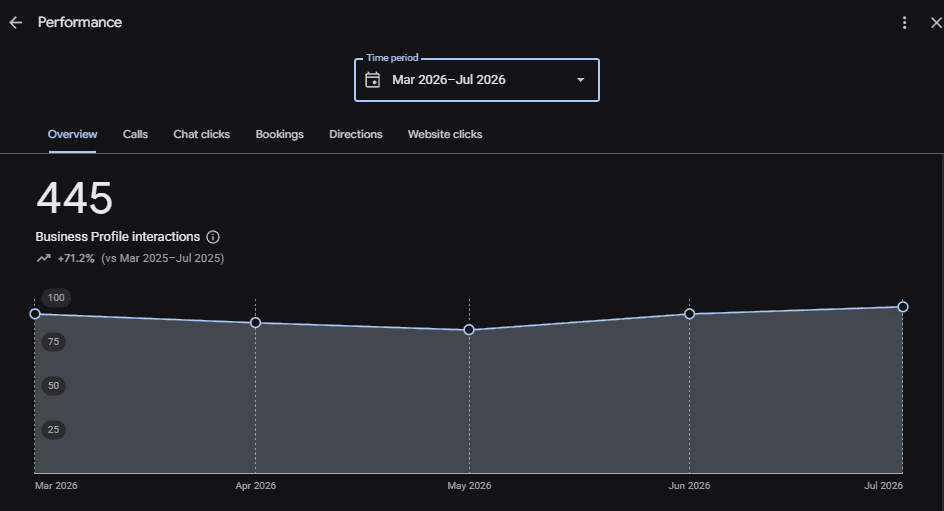Expand the time period dropdown arrow
Image resolution: width=944 pixels, height=511 pixels.
[x=580, y=80]
